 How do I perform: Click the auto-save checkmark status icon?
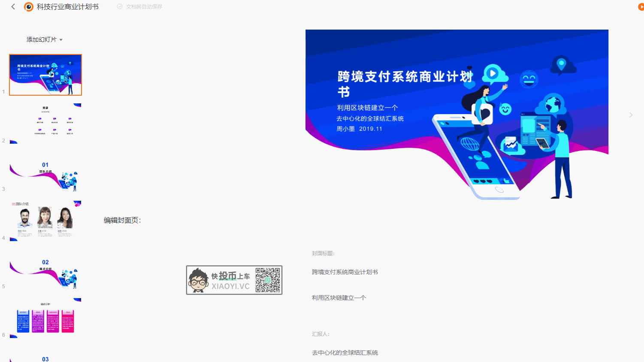click(120, 6)
